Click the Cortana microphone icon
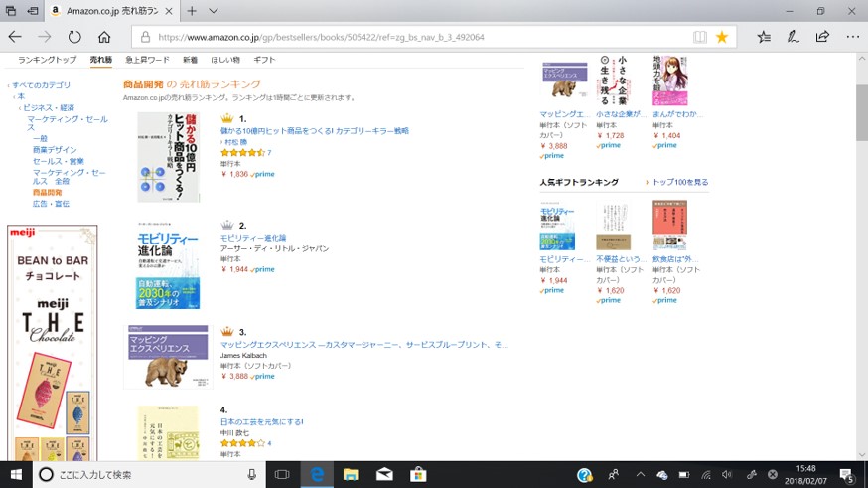The height and width of the screenshot is (488, 868). [x=252, y=475]
